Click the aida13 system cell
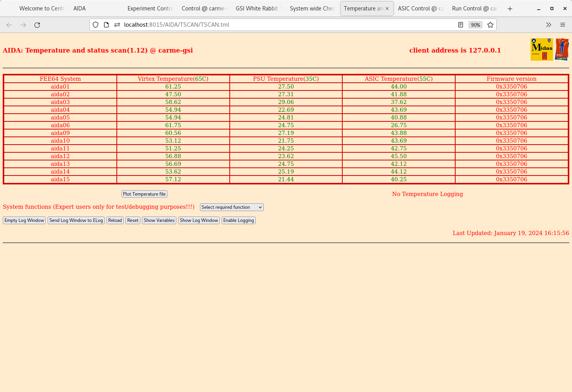The width and height of the screenshot is (572, 392). coord(60,164)
